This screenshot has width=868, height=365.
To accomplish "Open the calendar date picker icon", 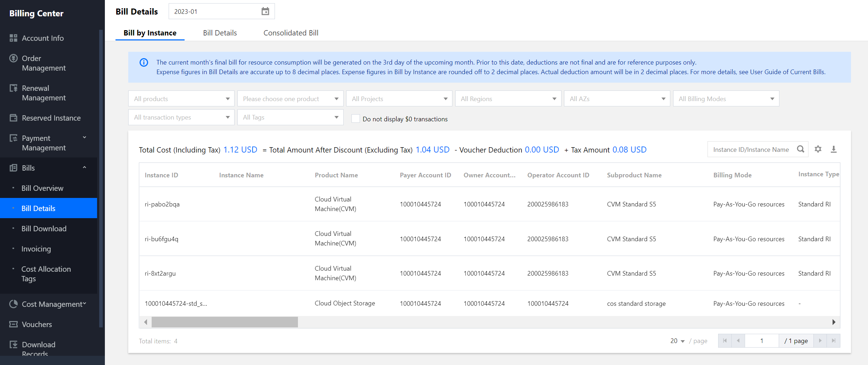I will click(265, 11).
